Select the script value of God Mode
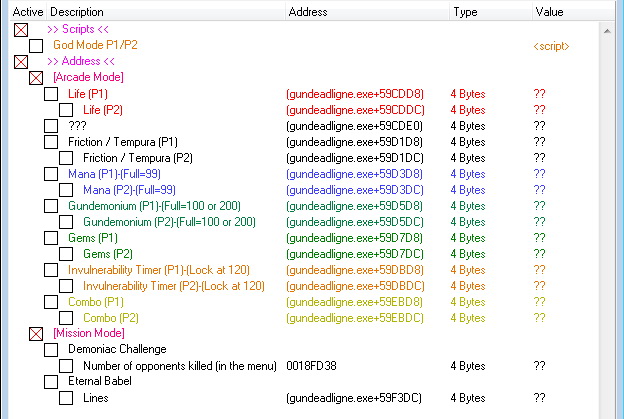Screen dimensions: 624x419 tap(551, 46)
